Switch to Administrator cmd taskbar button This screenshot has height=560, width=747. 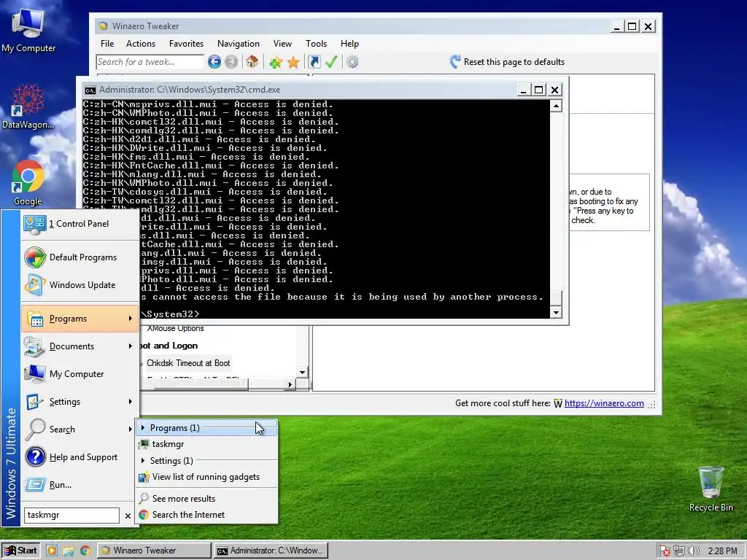tap(270, 551)
